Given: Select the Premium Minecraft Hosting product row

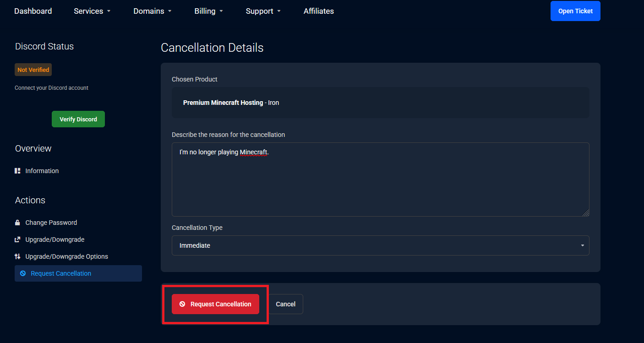Looking at the screenshot, I should (380, 103).
